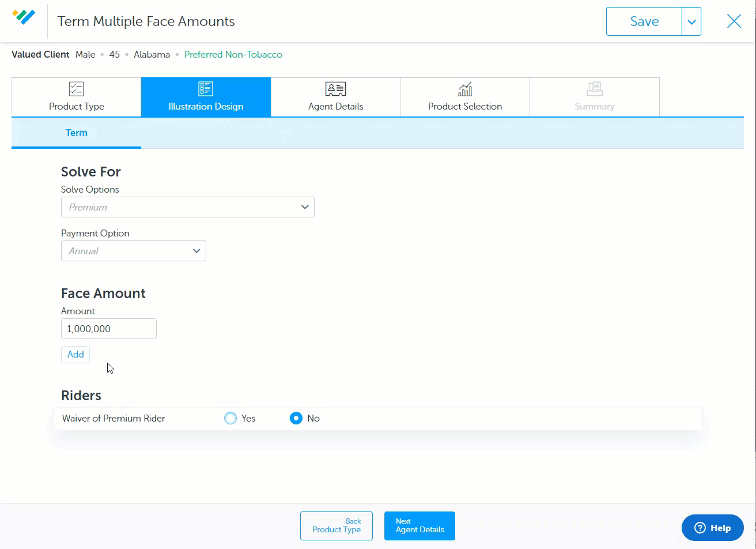Screen dimensions: 756x549
Task: Click the Waiver of Premium Rider label
Action: click(114, 418)
